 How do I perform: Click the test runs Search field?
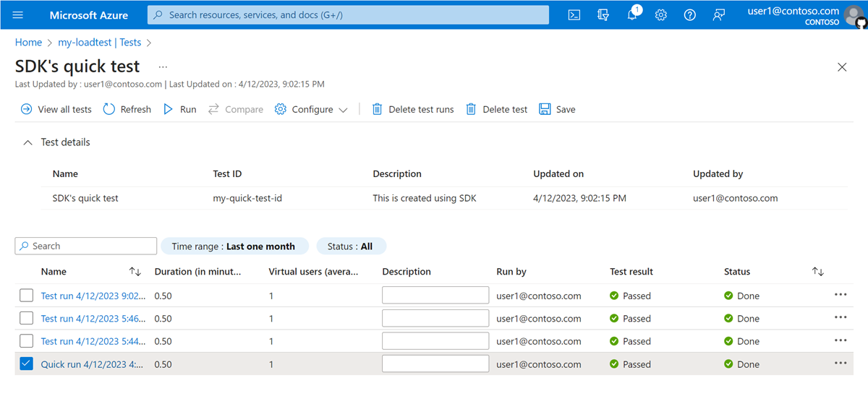[86, 246]
